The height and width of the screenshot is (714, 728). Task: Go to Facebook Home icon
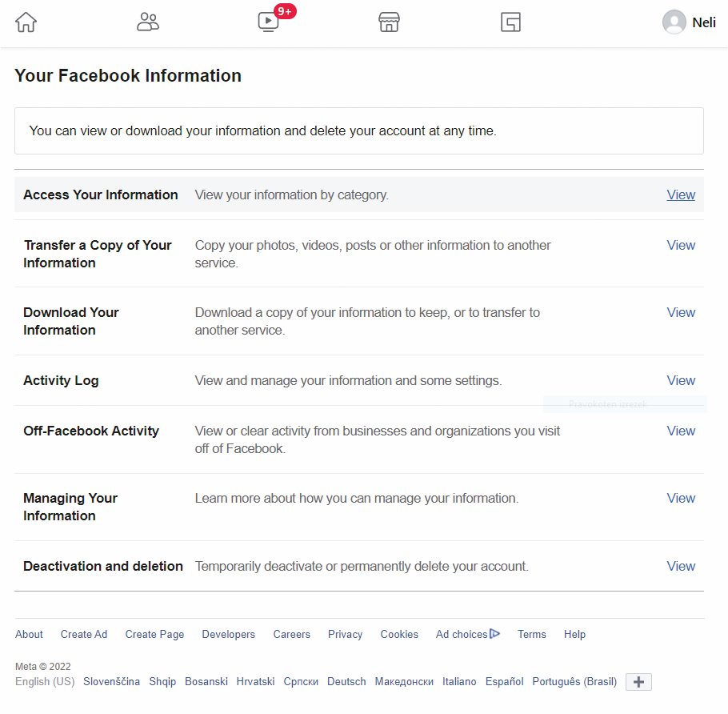point(26,22)
